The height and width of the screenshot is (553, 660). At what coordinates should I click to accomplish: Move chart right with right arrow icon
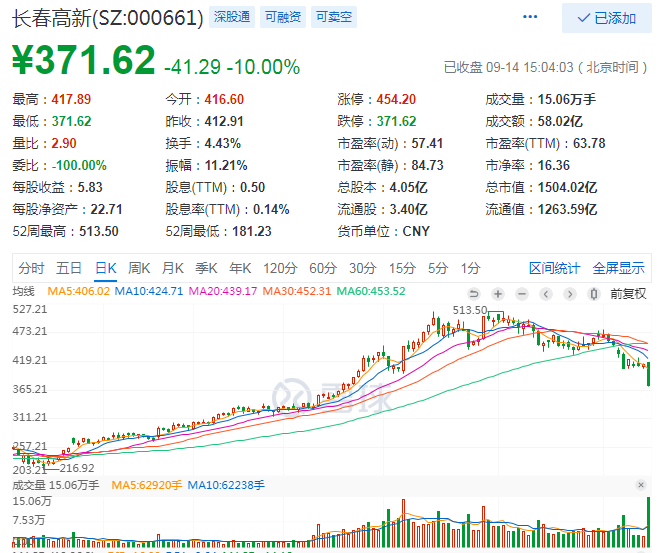(x=570, y=294)
